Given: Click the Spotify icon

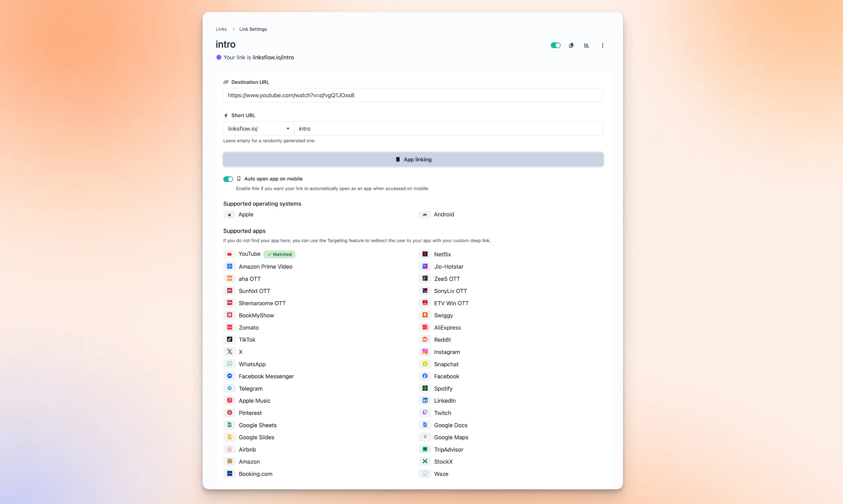Looking at the screenshot, I should click(x=425, y=389).
